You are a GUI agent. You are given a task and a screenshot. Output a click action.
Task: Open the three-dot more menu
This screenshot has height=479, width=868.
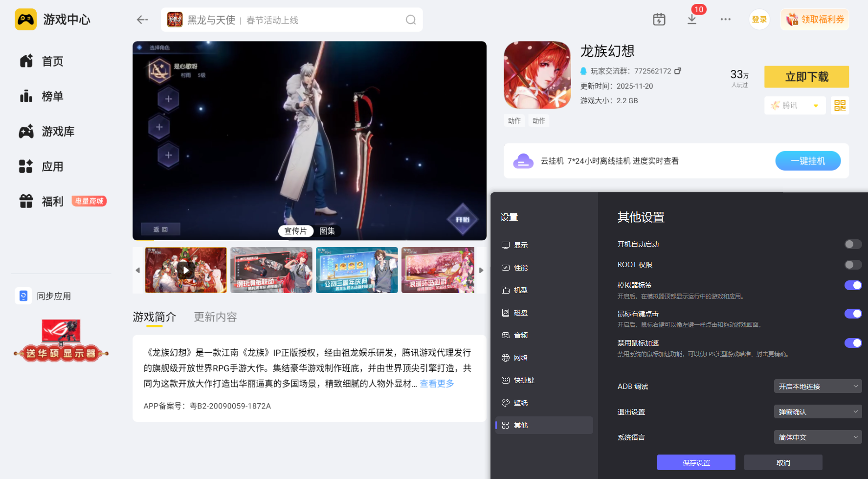click(x=725, y=20)
